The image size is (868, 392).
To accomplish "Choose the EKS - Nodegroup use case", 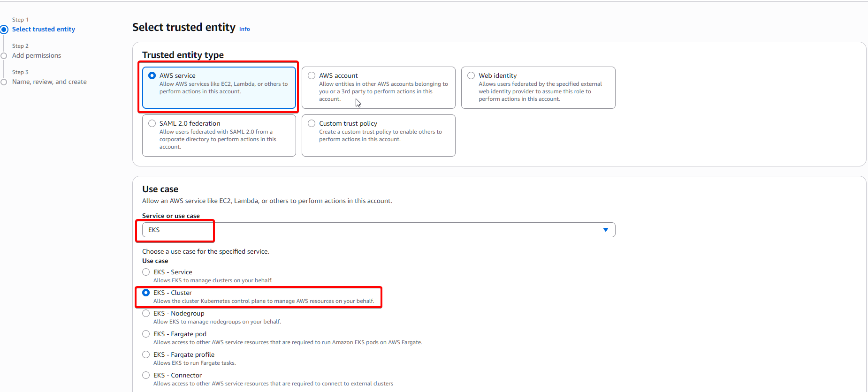I will pos(146,313).
